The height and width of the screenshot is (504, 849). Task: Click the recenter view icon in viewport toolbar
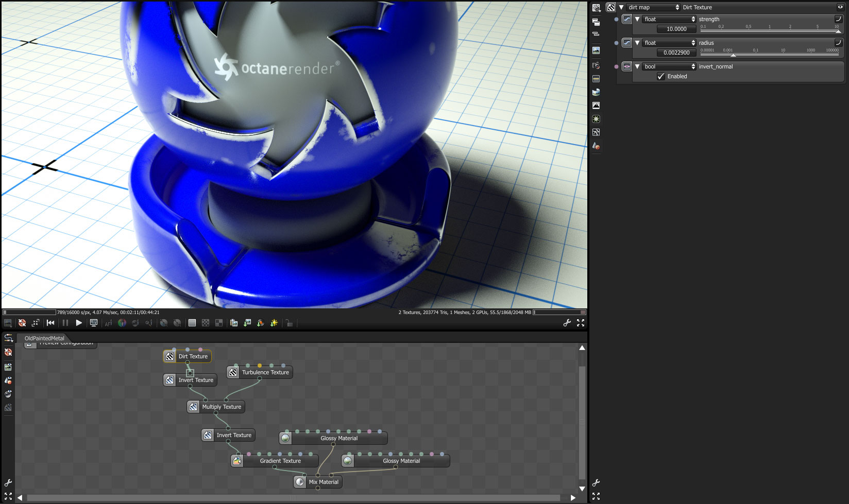point(36,323)
